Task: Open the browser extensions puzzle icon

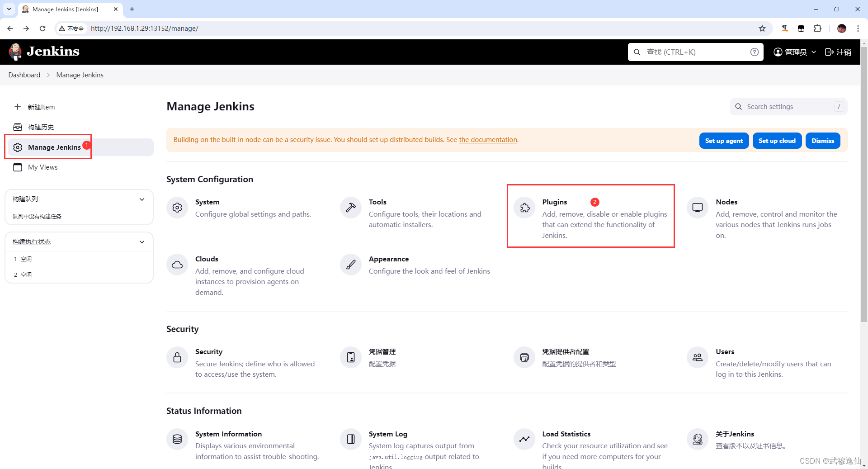Action: coord(817,28)
